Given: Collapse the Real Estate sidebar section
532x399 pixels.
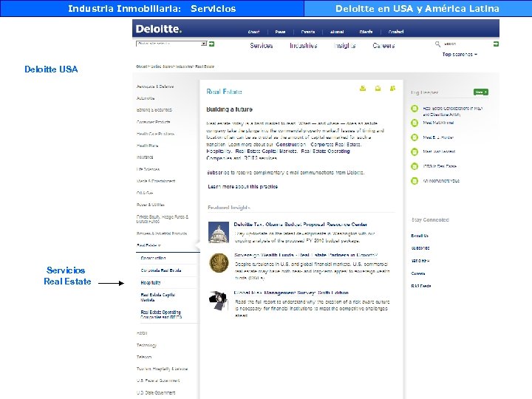Looking at the screenshot, I should 149,245.
